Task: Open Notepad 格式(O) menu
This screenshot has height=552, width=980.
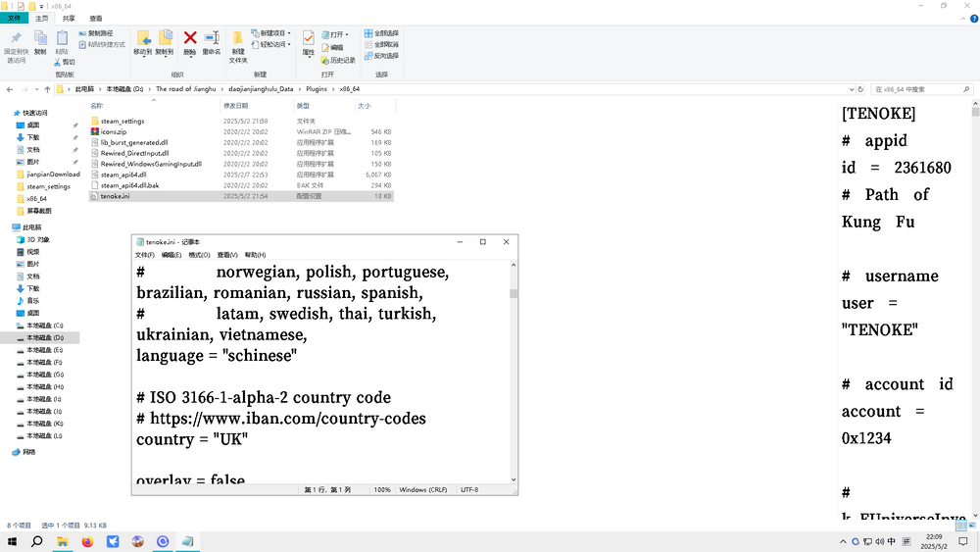Action: [x=199, y=255]
